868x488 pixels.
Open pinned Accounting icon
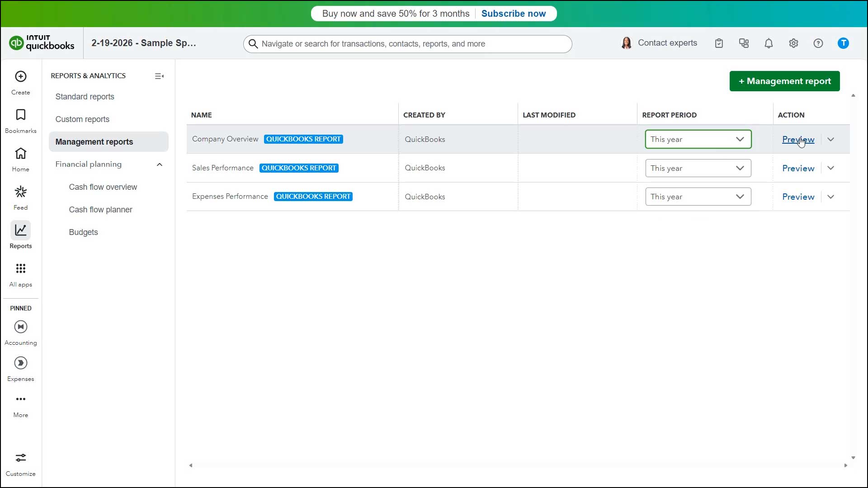21,327
